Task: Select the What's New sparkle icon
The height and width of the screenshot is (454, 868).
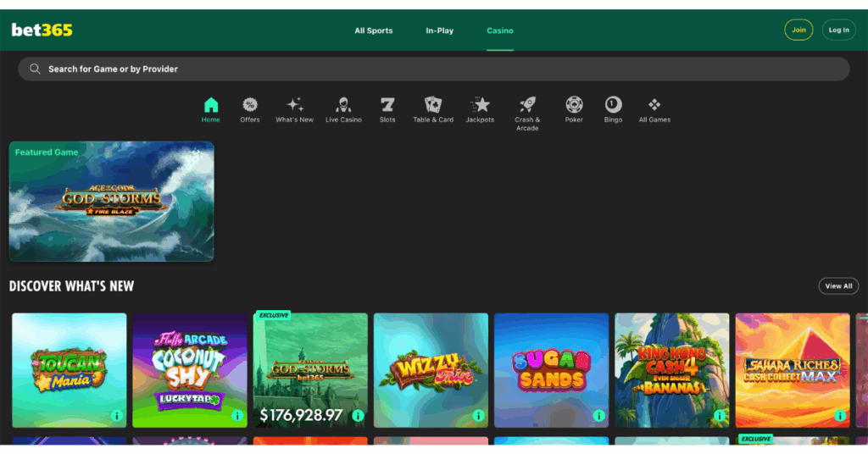Action: (x=294, y=104)
